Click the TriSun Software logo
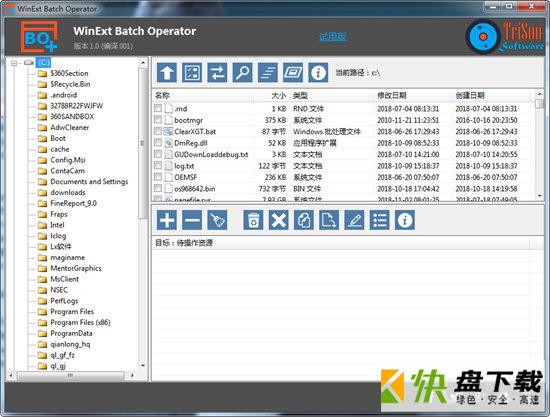Screen dimensions: 550x417 click(x=505, y=37)
